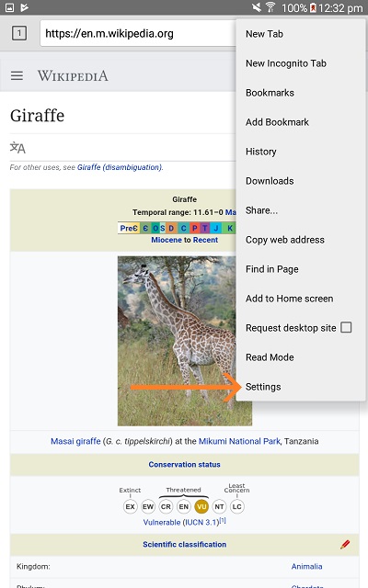Tap the language translation icon
This screenshot has width=368, height=588.
tap(17, 148)
